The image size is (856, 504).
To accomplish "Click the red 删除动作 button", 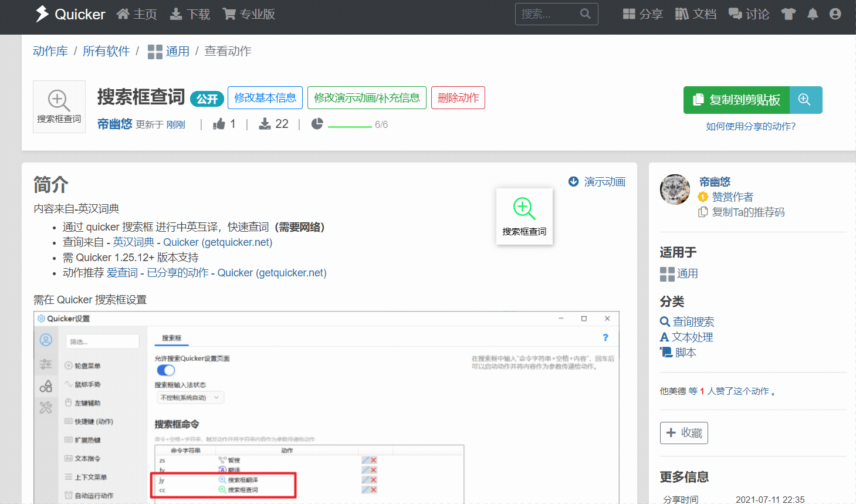I will tap(458, 97).
